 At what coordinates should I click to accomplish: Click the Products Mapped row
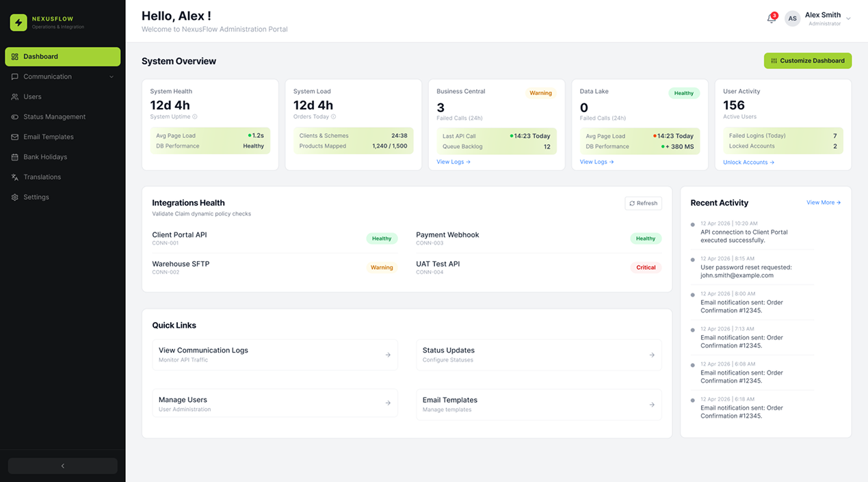tap(353, 146)
